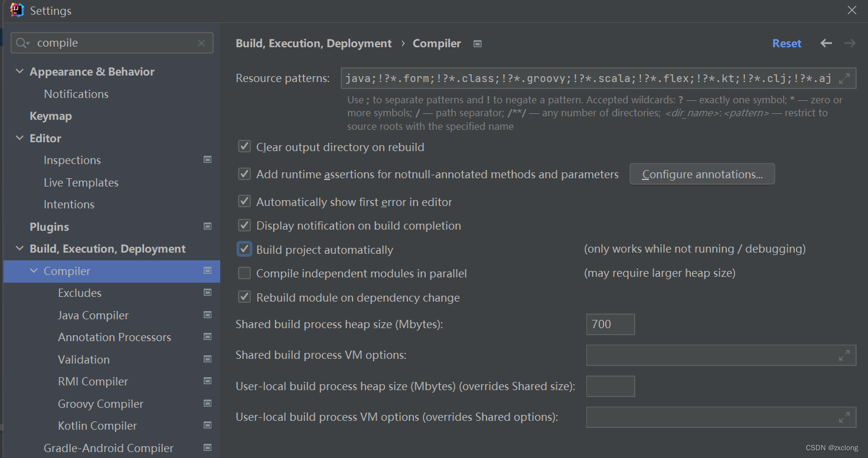Collapse the Appearance & Behavior section

click(19, 71)
